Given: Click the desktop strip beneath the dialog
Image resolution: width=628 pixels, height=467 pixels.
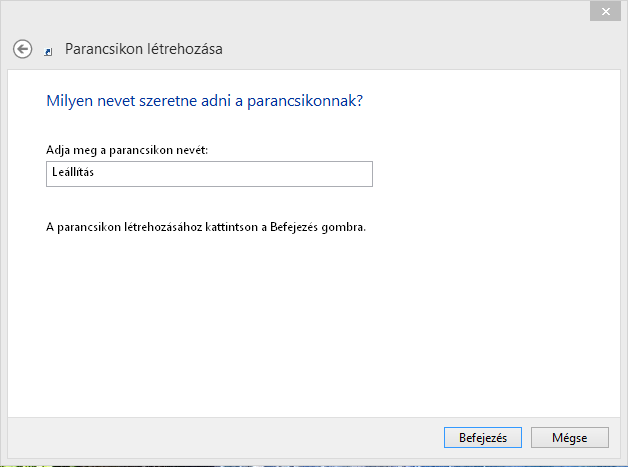Looking at the screenshot, I should point(314,466).
